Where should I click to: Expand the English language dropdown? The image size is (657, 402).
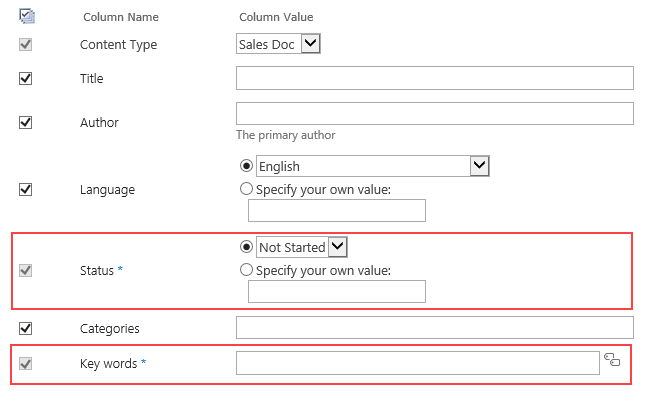[x=372, y=166]
